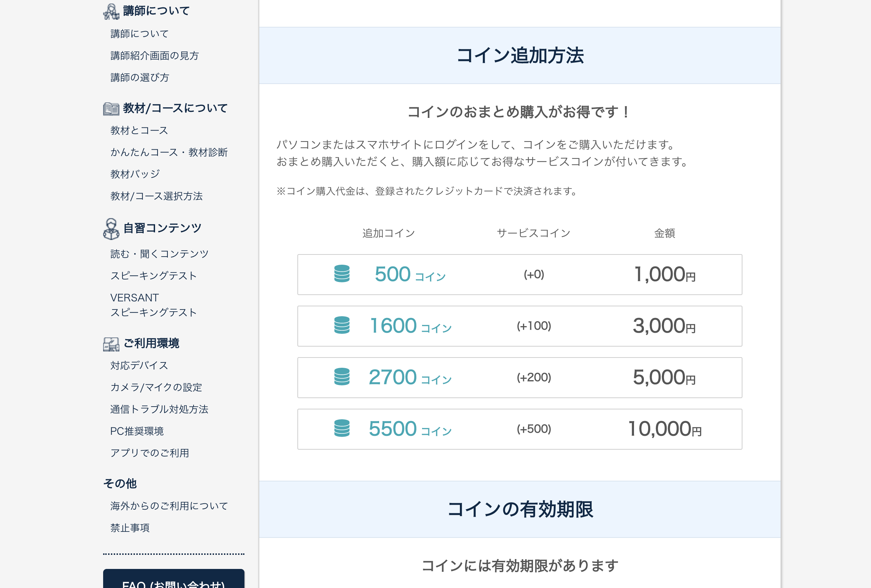Click the コインの有効期限 section title
Viewport: 871px width, 588px height.
(x=520, y=509)
